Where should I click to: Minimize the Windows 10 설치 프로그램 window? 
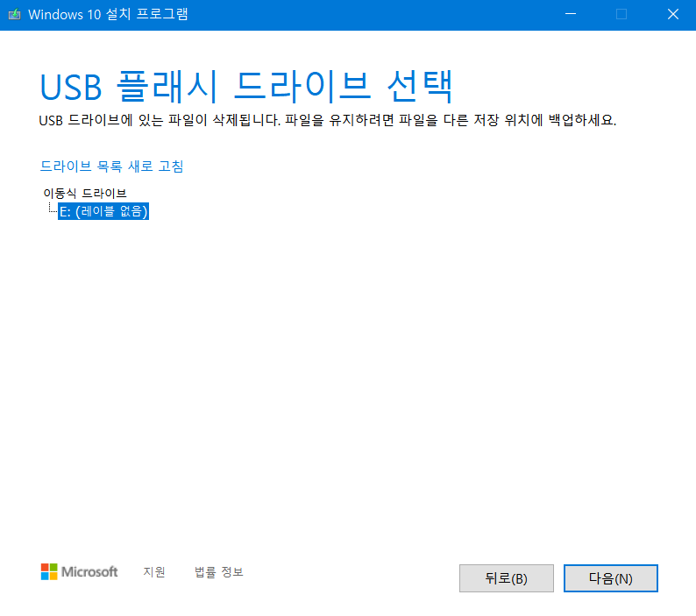(x=571, y=14)
